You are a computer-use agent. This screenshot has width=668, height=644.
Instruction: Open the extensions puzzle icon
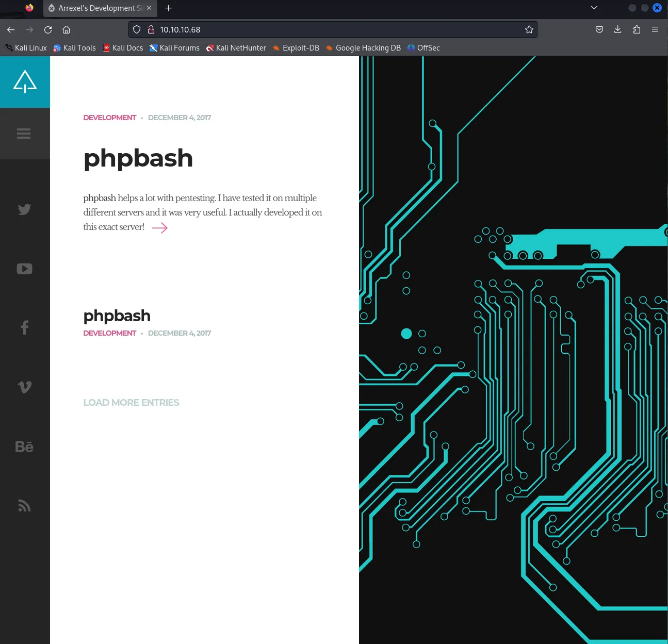pos(637,29)
